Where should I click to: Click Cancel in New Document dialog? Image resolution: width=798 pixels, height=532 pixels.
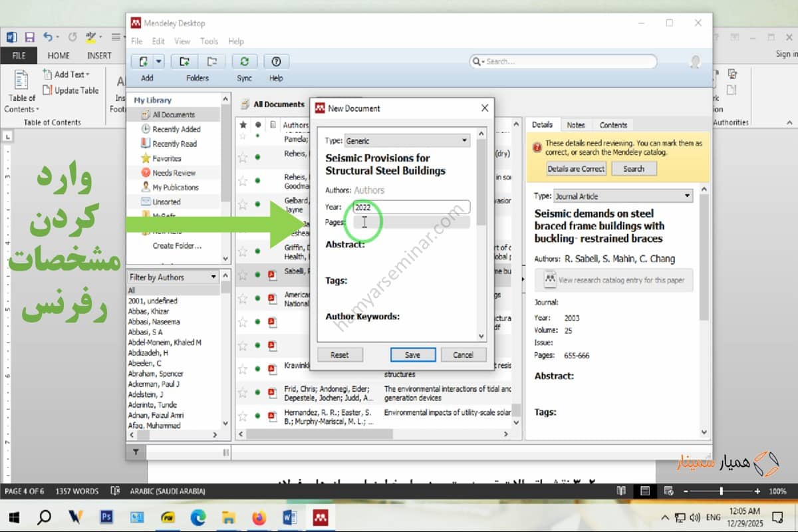[x=464, y=354]
